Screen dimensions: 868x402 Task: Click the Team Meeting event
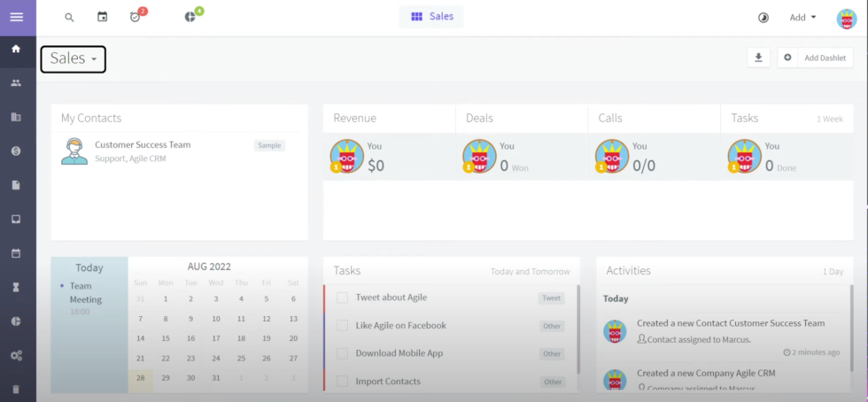[x=85, y=293]
